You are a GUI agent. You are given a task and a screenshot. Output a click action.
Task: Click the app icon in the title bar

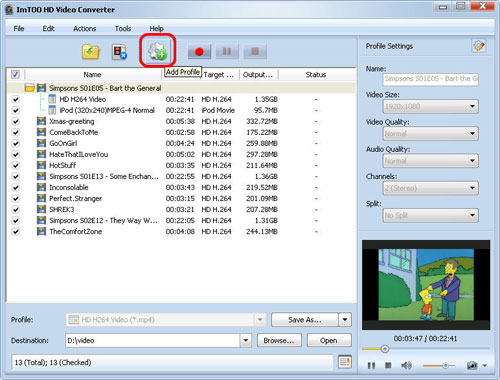(x=9, y=10)
